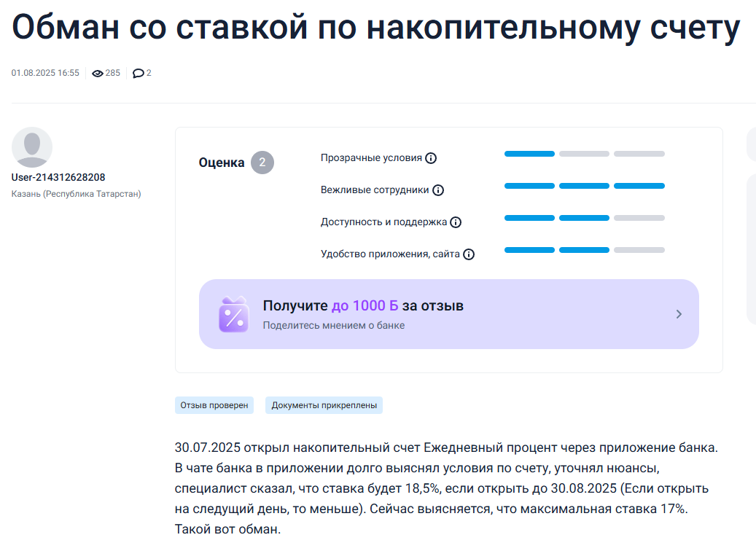The height and width of the screenshot is (551, 756).
Task: Click the review title 'Обман со ставкой'
Action: tap(376, 27)
